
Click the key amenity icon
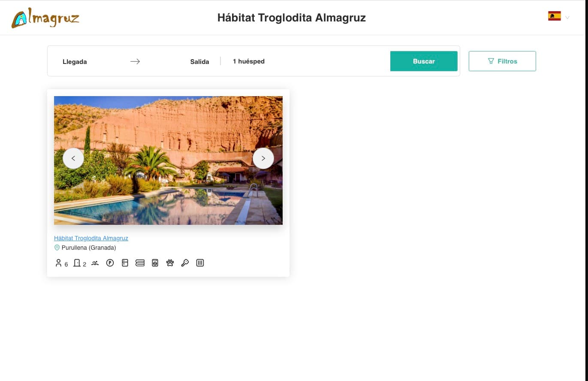185,263
